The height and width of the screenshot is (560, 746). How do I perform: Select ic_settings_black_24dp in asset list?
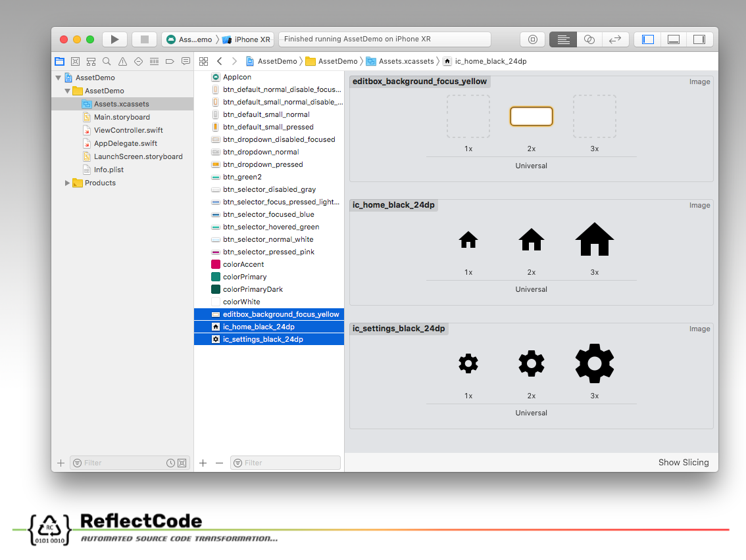point(269,339)
